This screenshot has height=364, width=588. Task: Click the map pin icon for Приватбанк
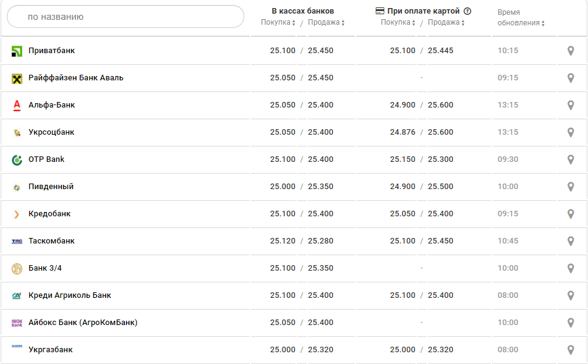tap(571, 51)
